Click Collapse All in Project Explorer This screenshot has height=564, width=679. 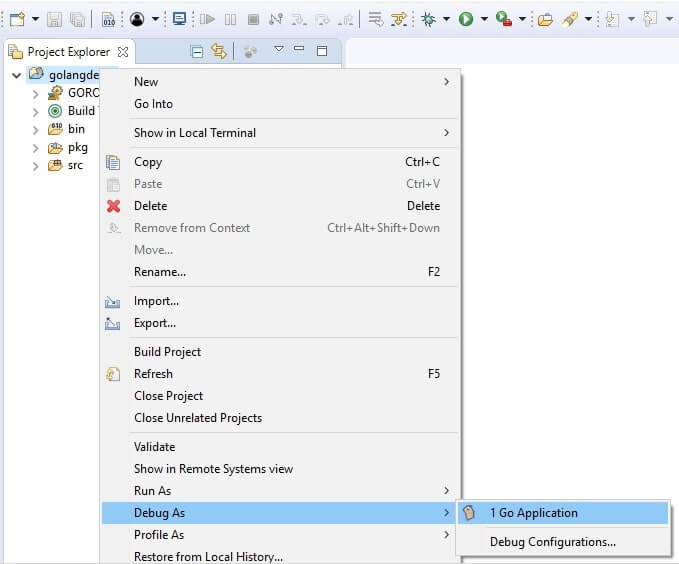(x=197, y=51)
